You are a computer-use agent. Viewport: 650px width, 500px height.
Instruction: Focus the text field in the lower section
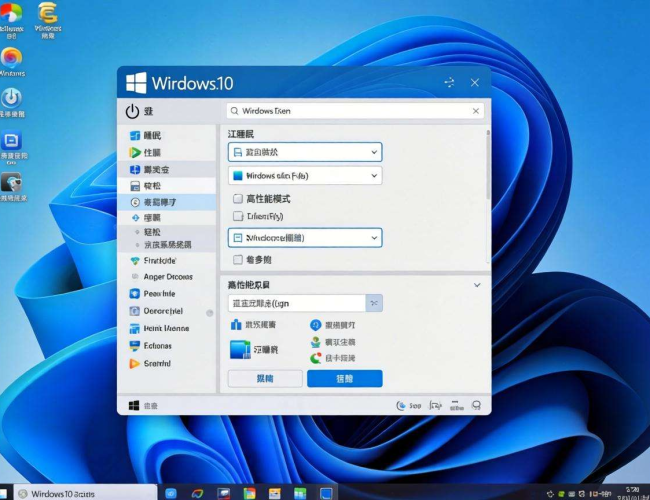click(297, 303)
